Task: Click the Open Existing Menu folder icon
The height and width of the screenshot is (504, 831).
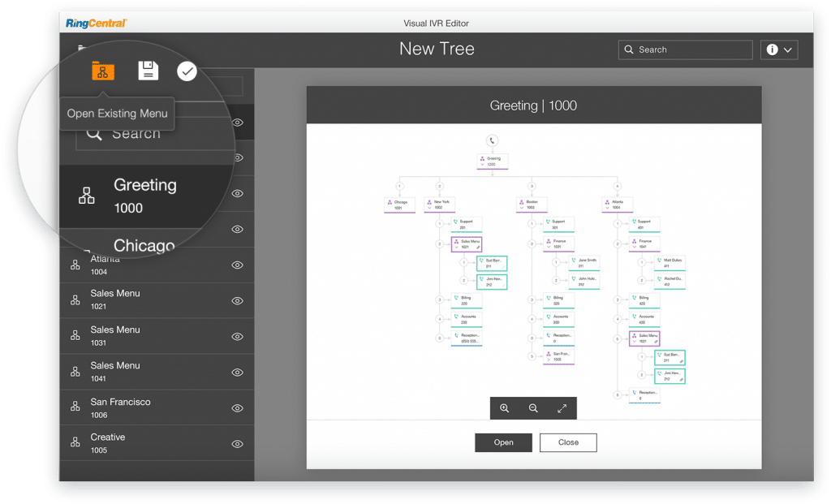Action: pos(102,71)
